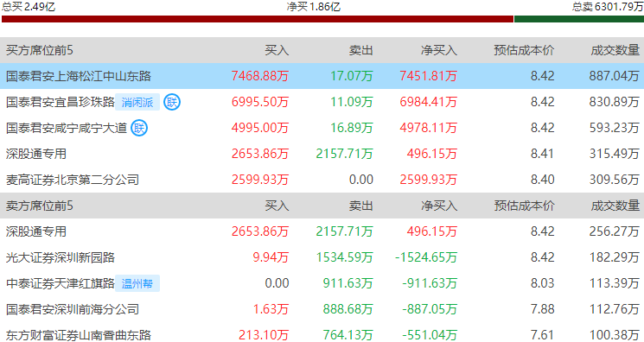Screen dimensions: 644x342
Task: Click 买入 column header in buyer table
Action: (277, 50)
